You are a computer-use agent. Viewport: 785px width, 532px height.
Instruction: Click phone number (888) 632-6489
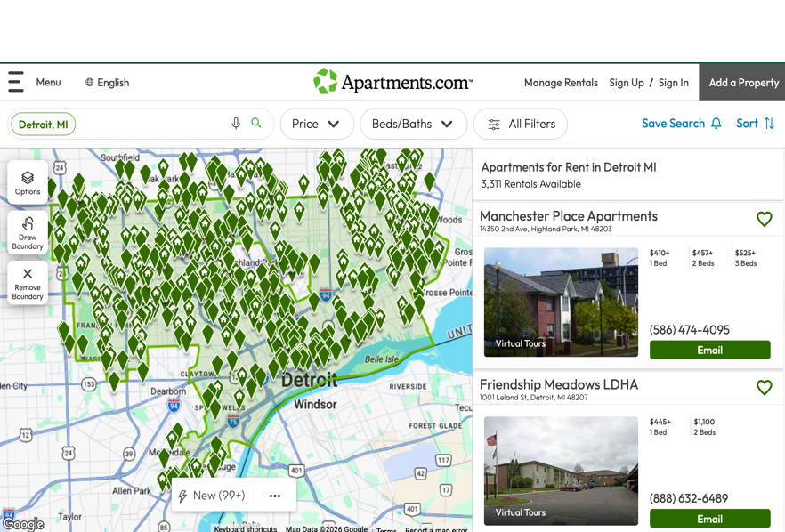point(688,498)
